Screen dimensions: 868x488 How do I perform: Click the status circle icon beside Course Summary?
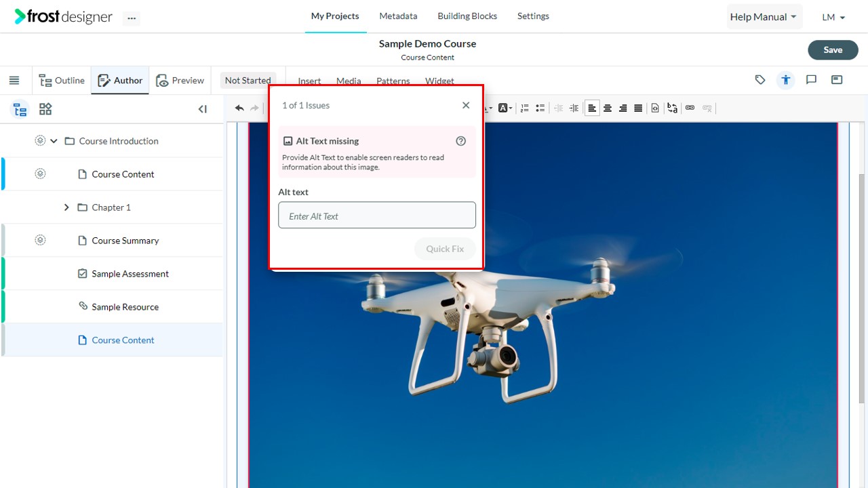[40, 240]
